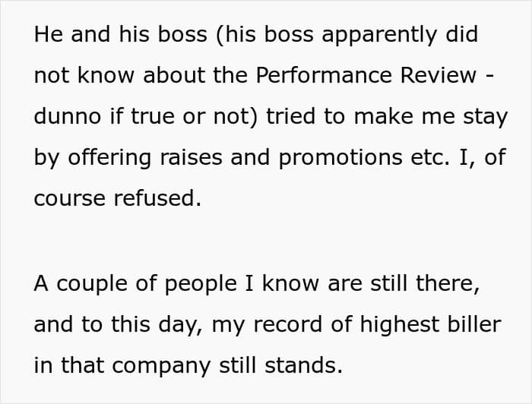532x404 pixels.
Task: Click the word 'promotions' in the paragraph
Action: click(x=340, y=159)
